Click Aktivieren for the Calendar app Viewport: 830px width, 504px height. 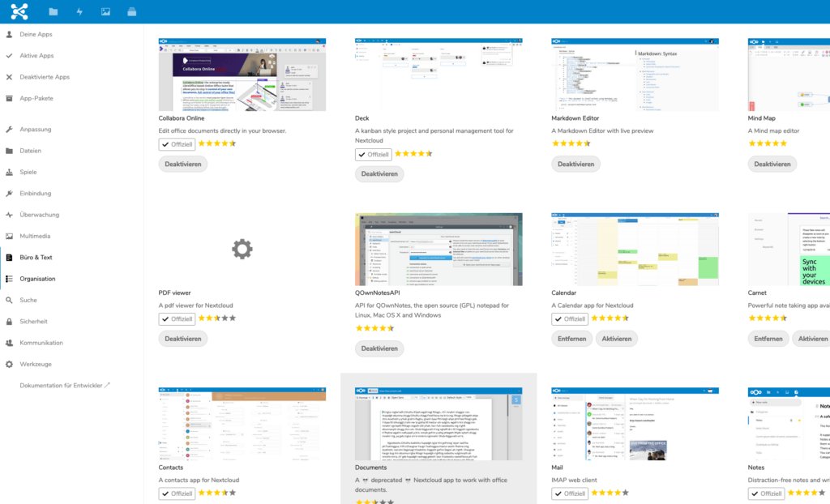(x=617, y=339)
